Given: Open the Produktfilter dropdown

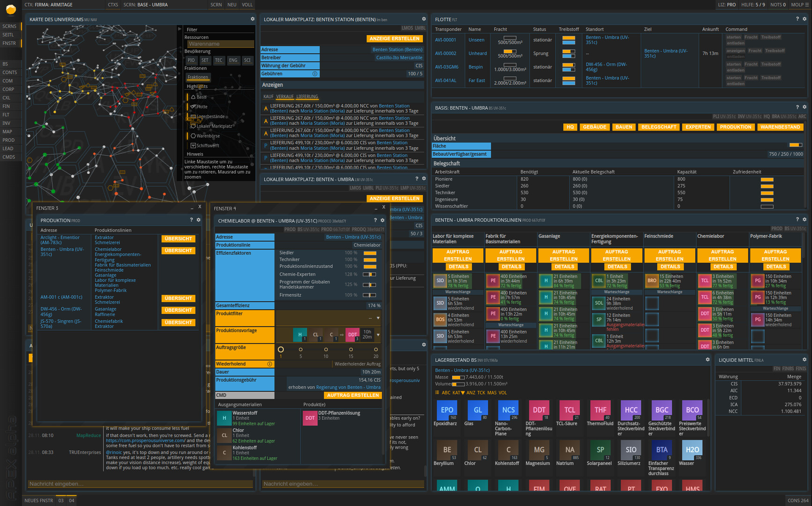Looking at the screenshot, I should [378, 318].
